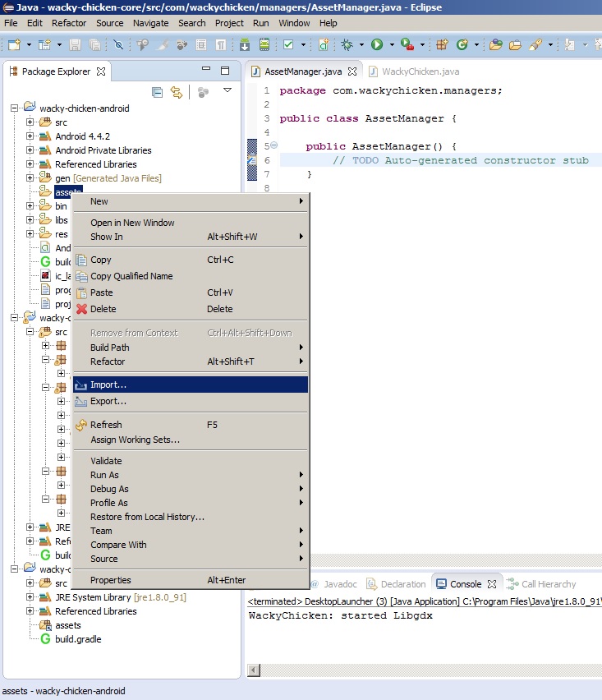This screenshot has height=700, width=602.
Task: Click the Open Task folder toolbar icon
Action: (515, 44)
